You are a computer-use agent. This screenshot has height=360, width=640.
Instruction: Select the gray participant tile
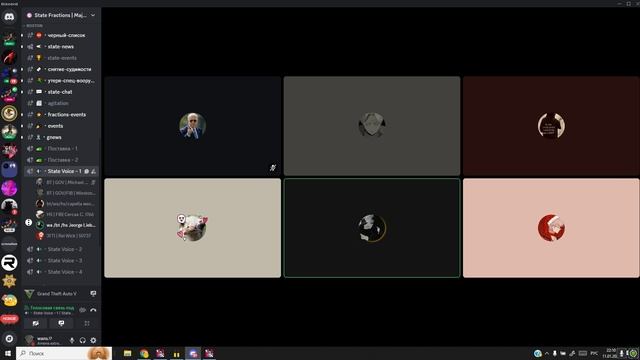pyautogui.click(x=372, y=126)
